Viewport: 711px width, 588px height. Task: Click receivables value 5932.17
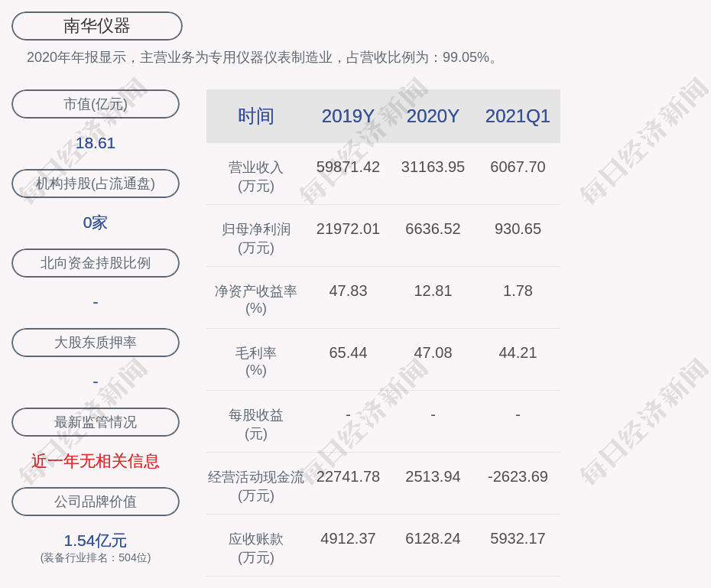(518, 538)
